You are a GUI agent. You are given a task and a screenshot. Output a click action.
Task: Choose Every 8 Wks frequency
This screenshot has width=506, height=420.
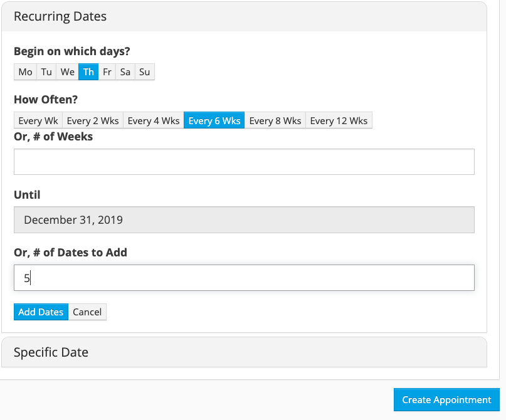[275, 120]
